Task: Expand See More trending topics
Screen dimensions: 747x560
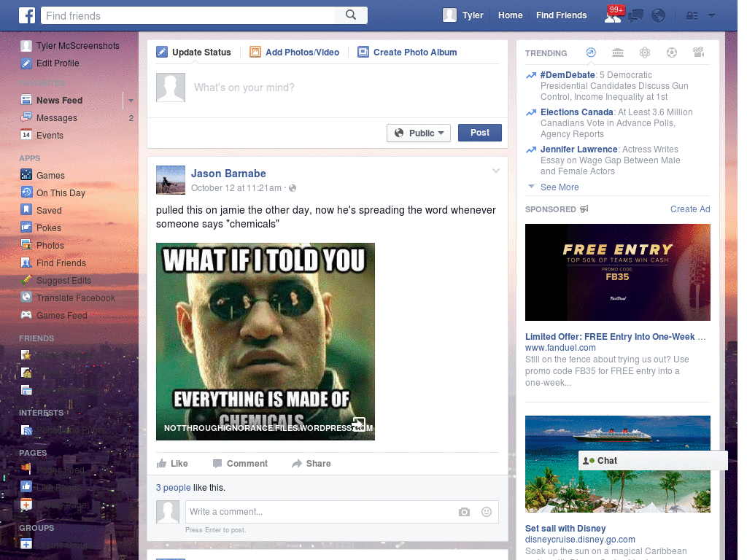Action: pos(560,187)
